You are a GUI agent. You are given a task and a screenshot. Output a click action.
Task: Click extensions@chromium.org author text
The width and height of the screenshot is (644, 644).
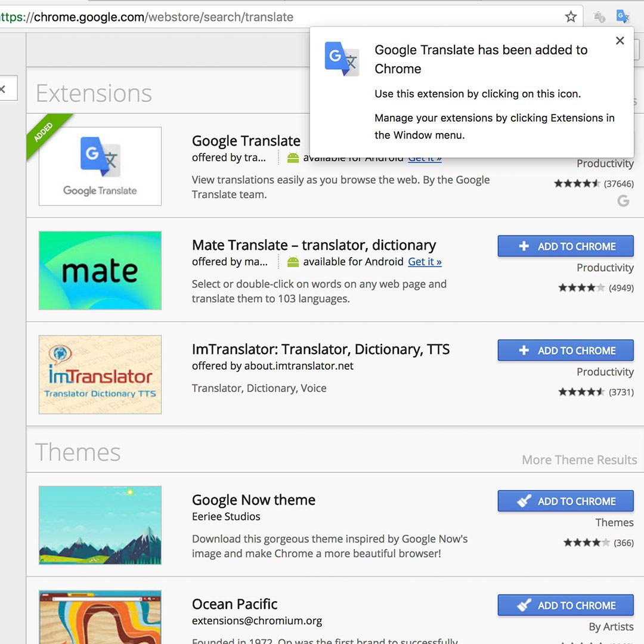[257, 621]
